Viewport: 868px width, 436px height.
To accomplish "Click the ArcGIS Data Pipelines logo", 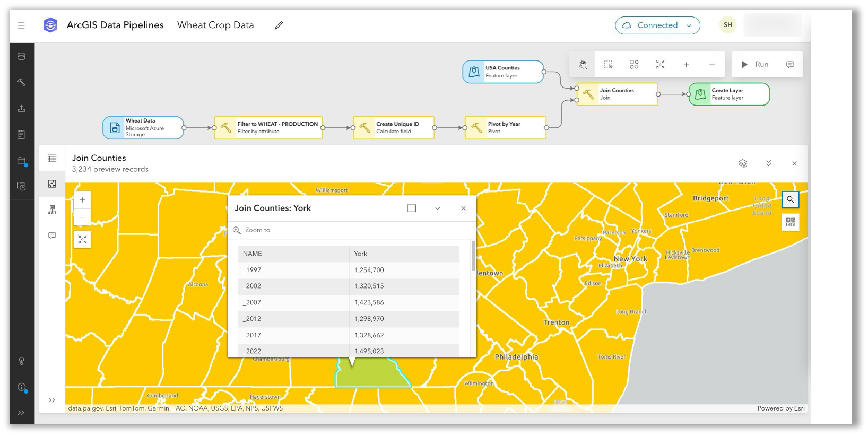I will coord(50,25).
